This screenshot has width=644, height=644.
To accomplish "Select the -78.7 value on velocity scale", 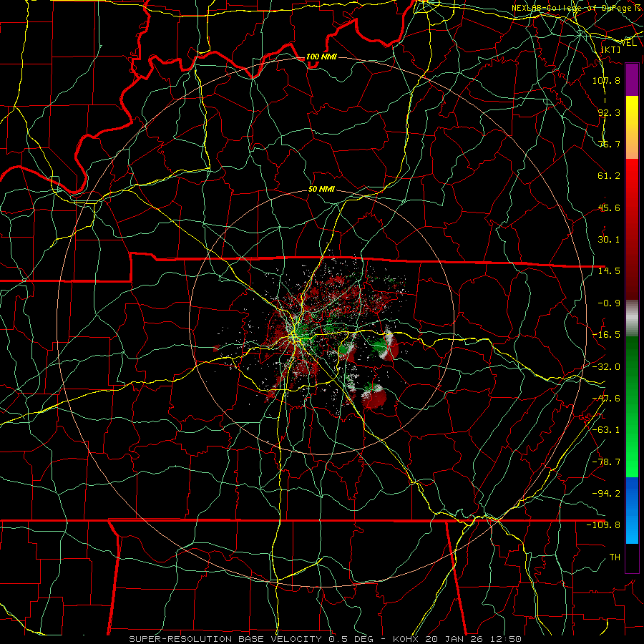I will [x=606, y=462].
